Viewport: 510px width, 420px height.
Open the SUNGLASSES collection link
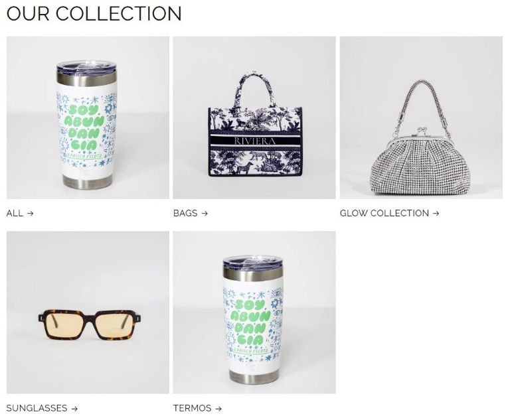coord(42,408)
